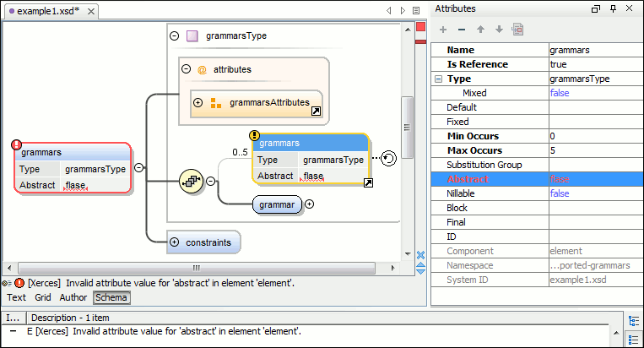The height and width of the screenshot is (348, 644).
Task: Click the recursive reference loop icon
Action: tap(388, 158)
